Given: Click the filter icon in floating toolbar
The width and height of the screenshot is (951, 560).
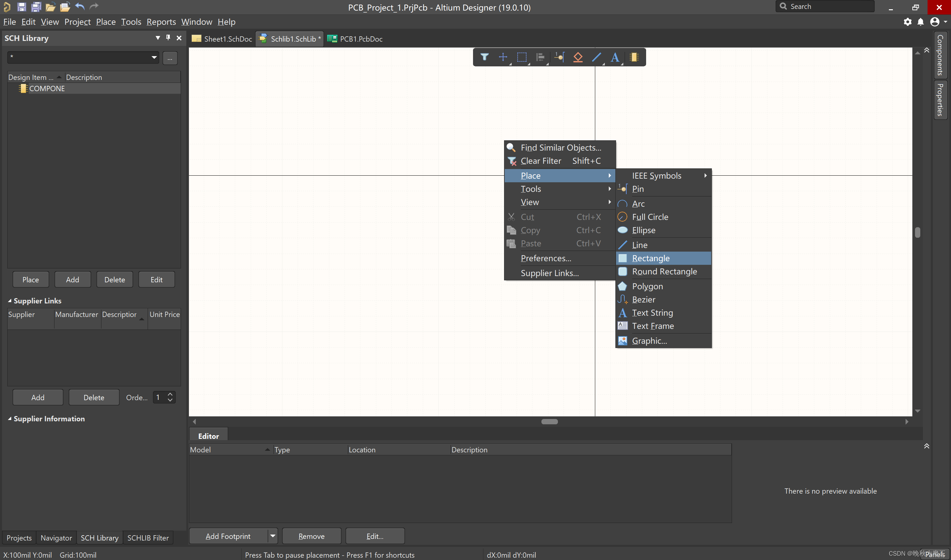Looking at the screenshot, I should click(x=484, y=57).
